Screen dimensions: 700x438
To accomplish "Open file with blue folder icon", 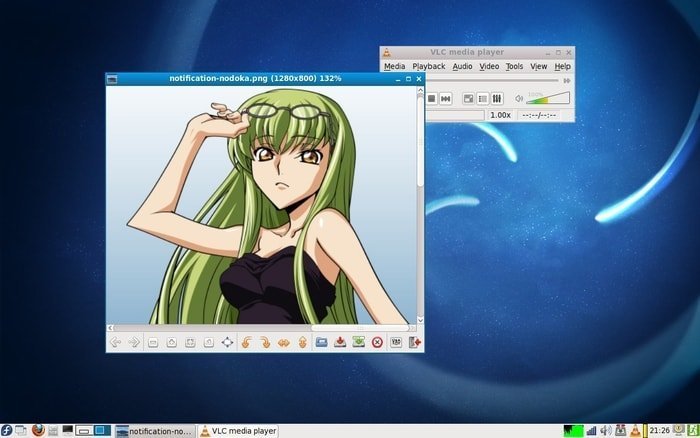I will [321, 342].
